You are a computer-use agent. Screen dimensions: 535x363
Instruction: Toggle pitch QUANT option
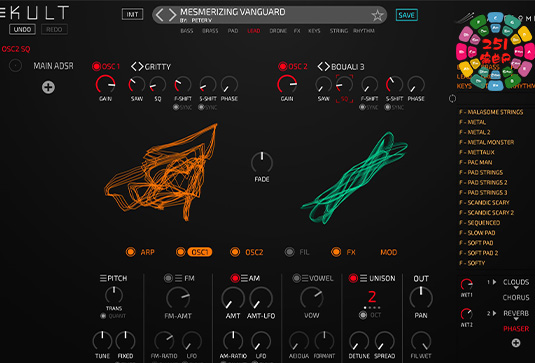pos(103,316)
